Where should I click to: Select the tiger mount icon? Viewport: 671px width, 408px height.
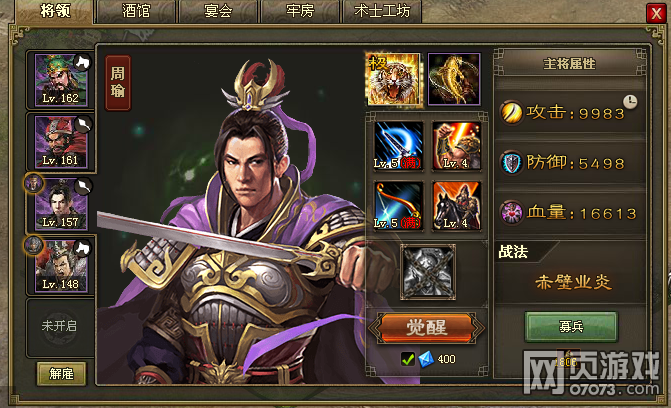[x=394, y=79]
